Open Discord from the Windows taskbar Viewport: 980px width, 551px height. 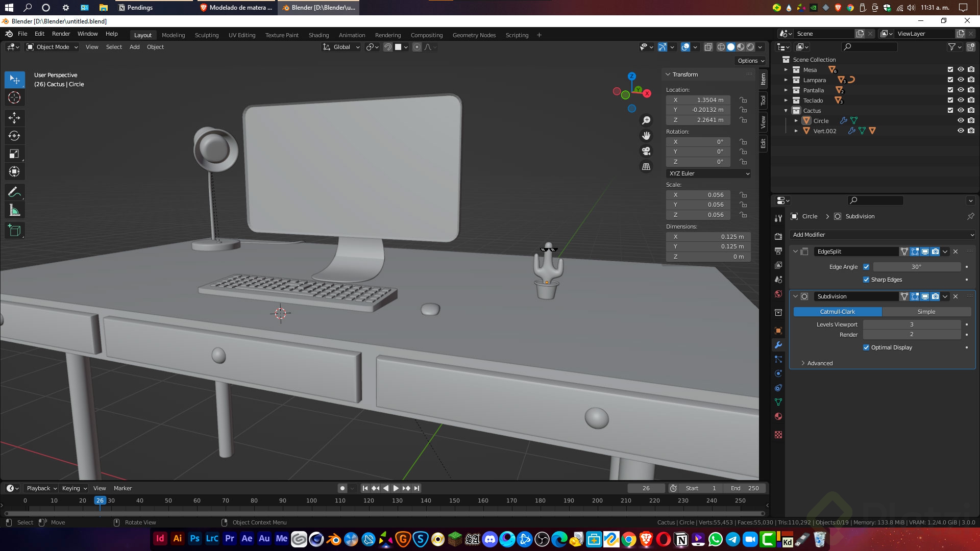tap(490, 539)
